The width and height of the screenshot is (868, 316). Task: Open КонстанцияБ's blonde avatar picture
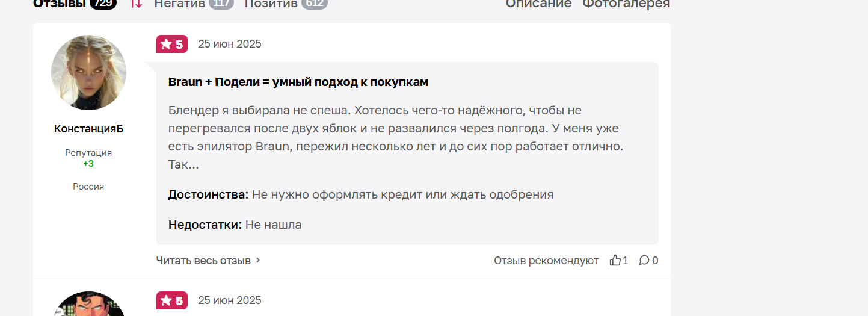point(89,72)
